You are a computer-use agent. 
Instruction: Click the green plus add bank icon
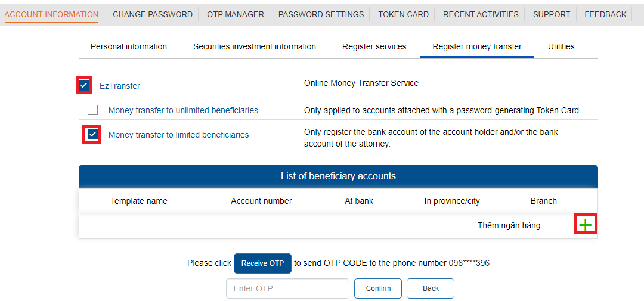586,225
